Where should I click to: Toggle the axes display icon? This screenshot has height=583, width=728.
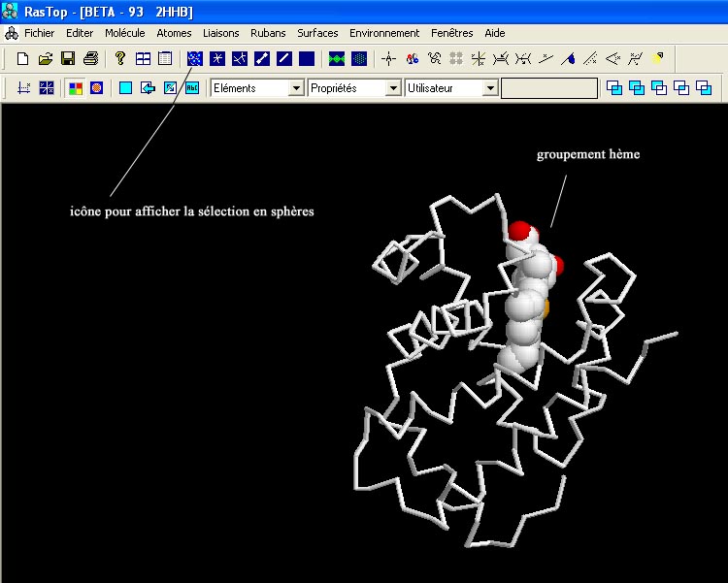click(x=24, y=88)
